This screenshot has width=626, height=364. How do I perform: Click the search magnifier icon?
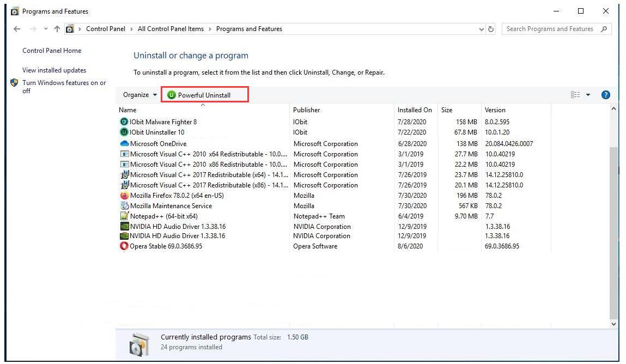tap(604, 29)
